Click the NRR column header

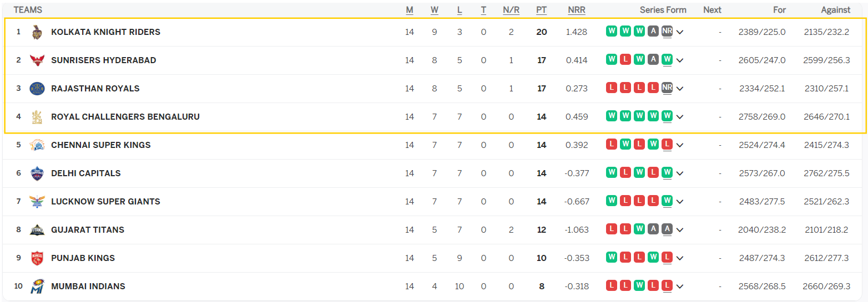pos(577,10)
